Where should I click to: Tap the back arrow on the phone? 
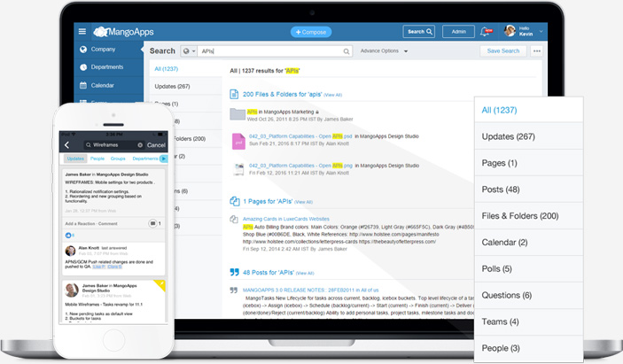click(x=66, y=145)
